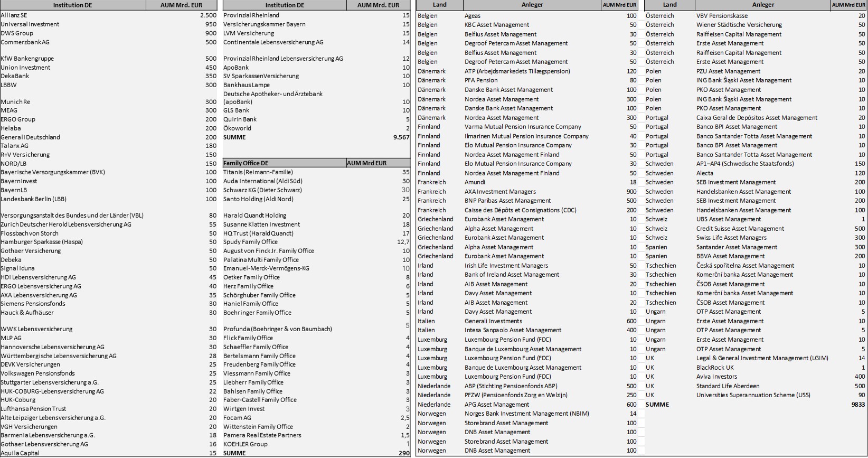Viewport: 868px width, 458px height.
Task: Click the Focam AG cell
Action: [x=237, y=418]
